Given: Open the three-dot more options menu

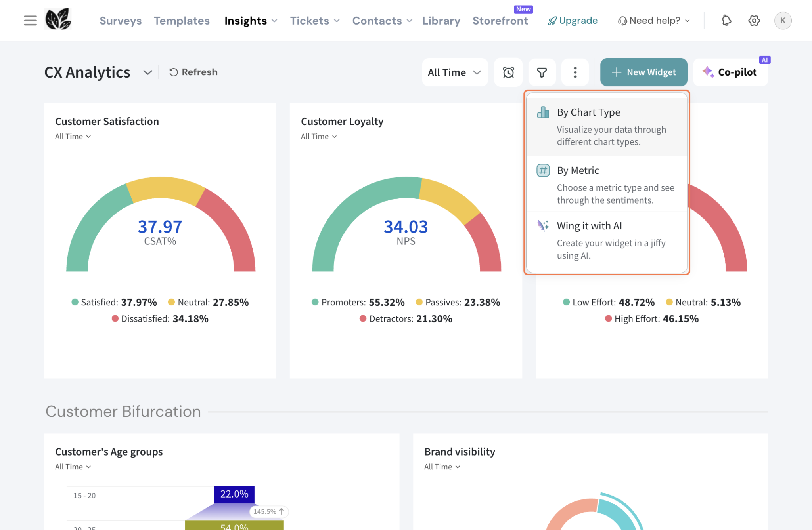Looking at the screenshot, I should (x=575, y=72).
